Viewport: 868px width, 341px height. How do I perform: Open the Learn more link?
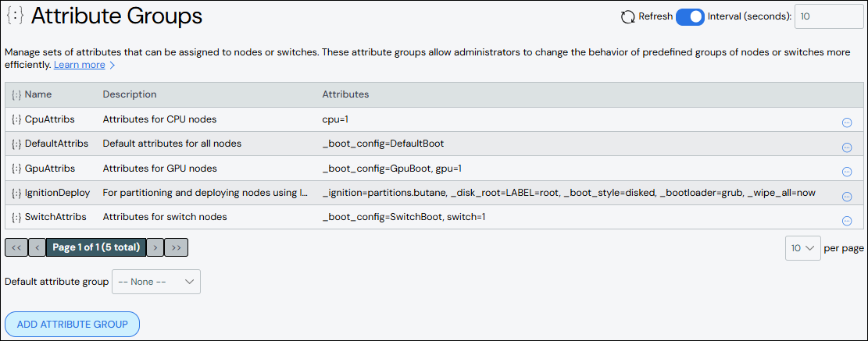click(79, 65)
